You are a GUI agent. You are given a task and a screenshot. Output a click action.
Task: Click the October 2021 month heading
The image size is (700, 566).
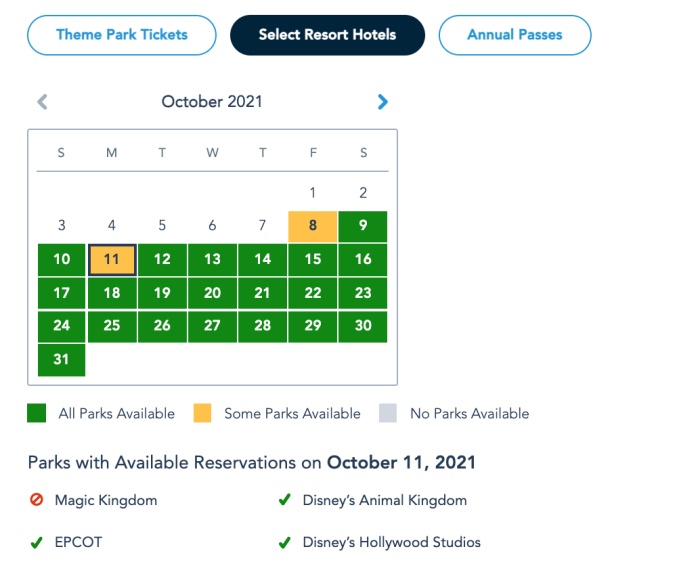coord(212,101)
